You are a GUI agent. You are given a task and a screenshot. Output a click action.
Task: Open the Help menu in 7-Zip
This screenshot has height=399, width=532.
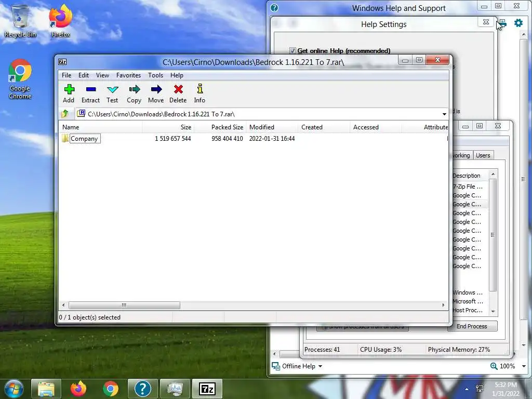click(177, 75)
